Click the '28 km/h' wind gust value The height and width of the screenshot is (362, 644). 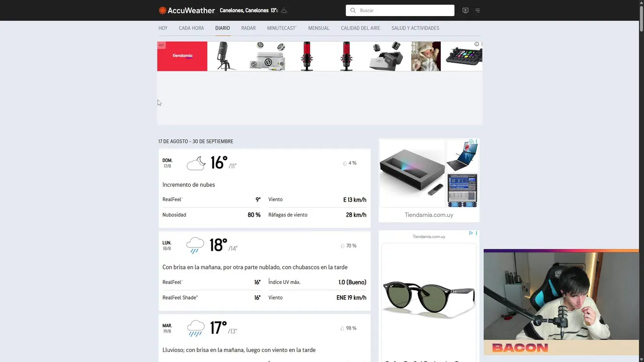click(x=356, y=215)
